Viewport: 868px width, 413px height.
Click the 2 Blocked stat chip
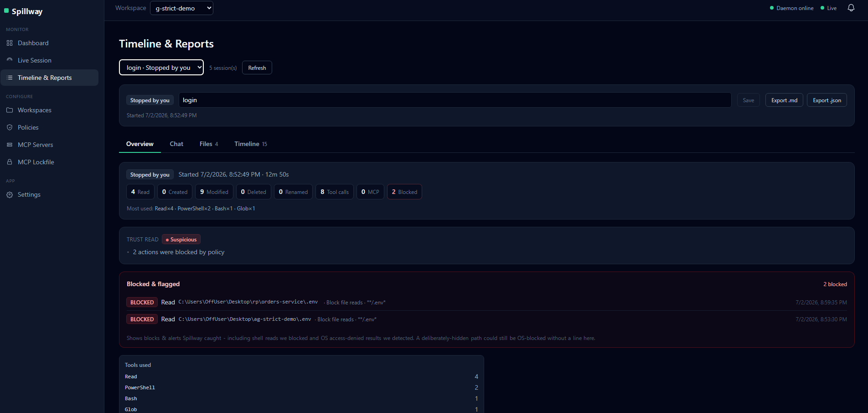(404, 192)
